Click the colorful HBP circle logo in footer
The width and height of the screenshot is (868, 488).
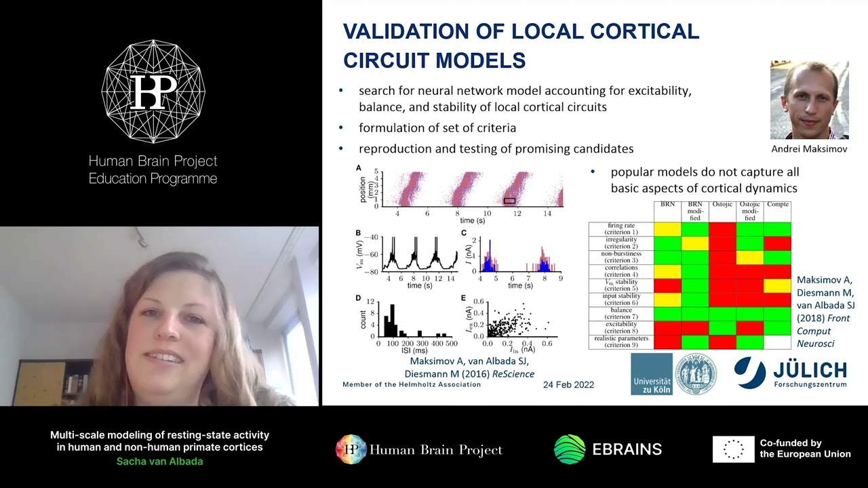pos(351,449)
